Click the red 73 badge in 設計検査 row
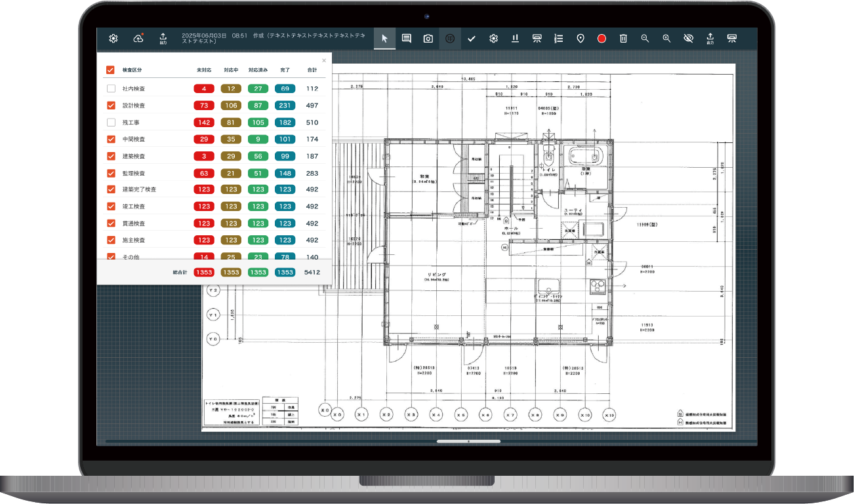The image size is (854, 504). point(204,106)
